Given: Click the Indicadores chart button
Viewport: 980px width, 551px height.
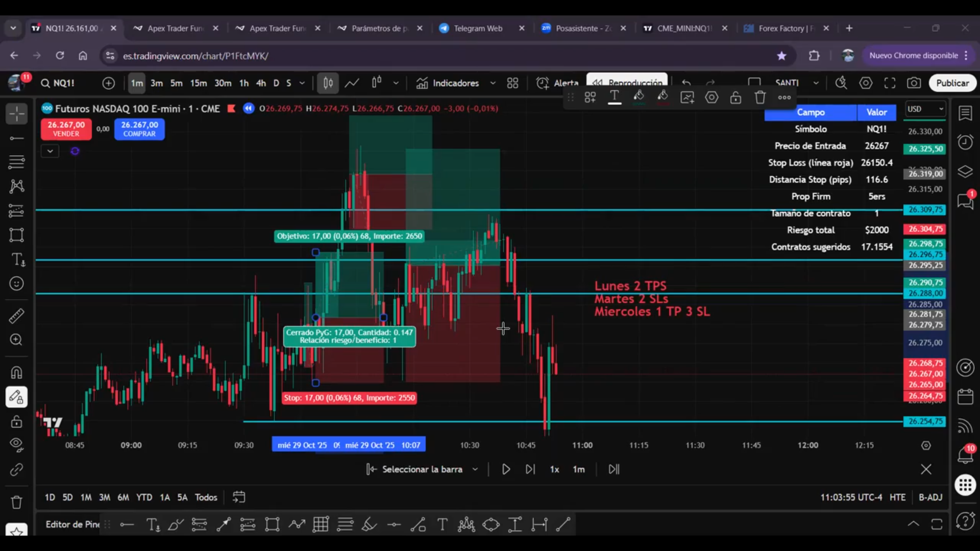Looking at the screenshot, I should (448, 83).
